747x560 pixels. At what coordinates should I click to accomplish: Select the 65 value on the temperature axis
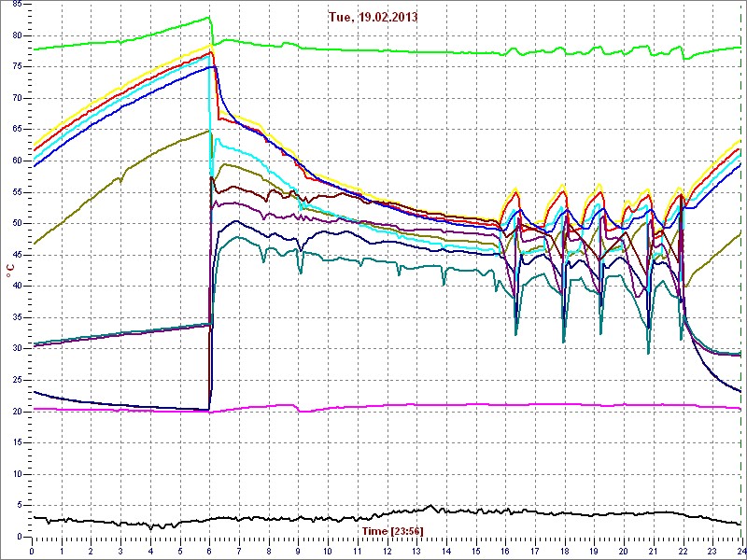(x=17, y=130)
